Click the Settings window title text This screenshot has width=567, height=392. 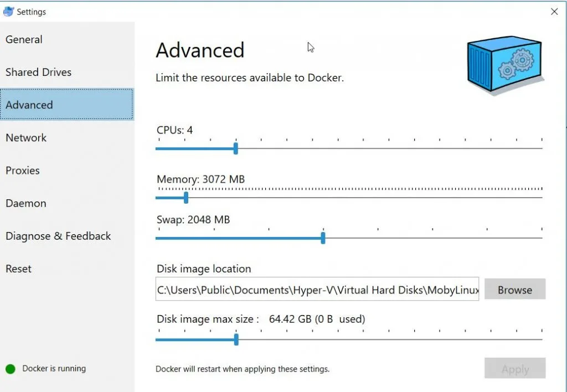pos(32,11)
